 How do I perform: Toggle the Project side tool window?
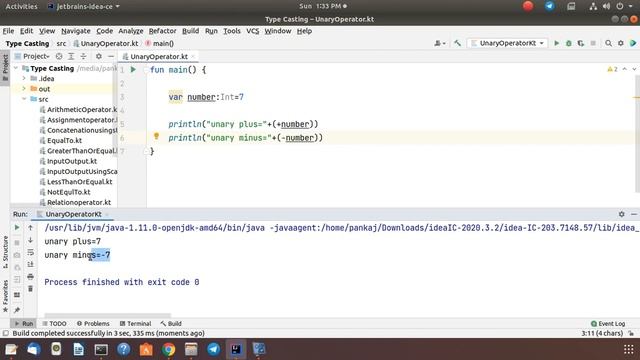pos(5,67)
